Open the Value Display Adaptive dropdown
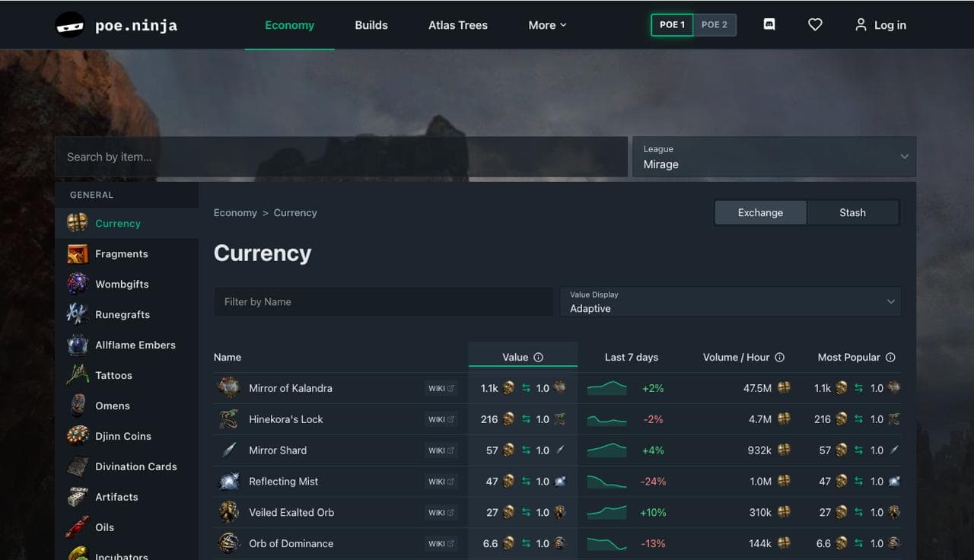The height and width of the screenshot is (560, 974). [730, 301]
